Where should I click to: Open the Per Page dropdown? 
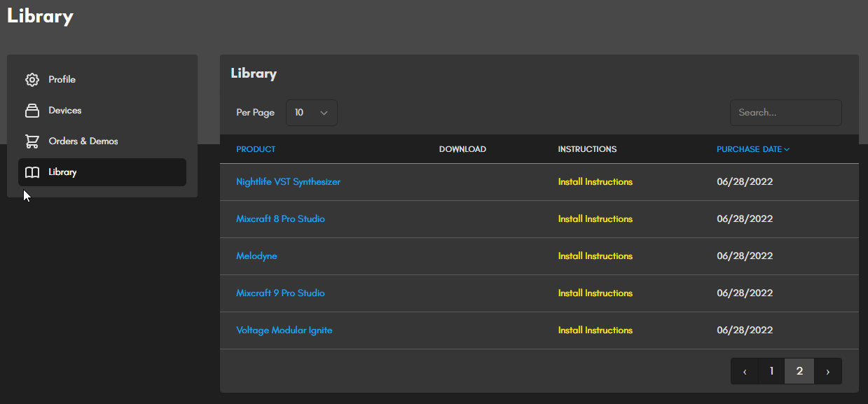point(312,113)
